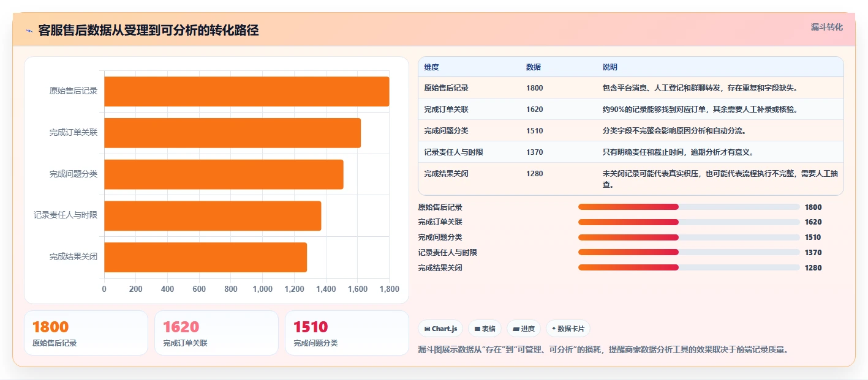The image size is (868, 380).
Task: Click the 原始售后记录 progress bar
Action: pos(689,207)
